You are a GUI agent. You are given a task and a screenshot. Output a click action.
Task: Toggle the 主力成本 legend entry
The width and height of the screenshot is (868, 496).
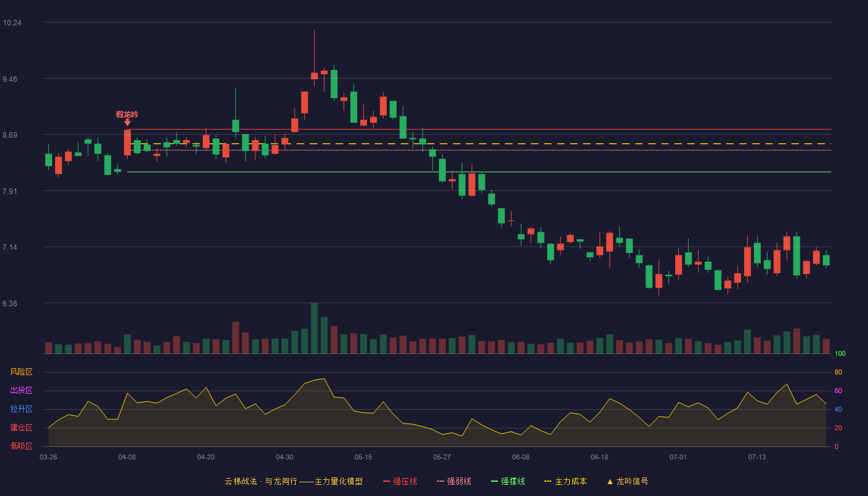(x=565, y=481)
